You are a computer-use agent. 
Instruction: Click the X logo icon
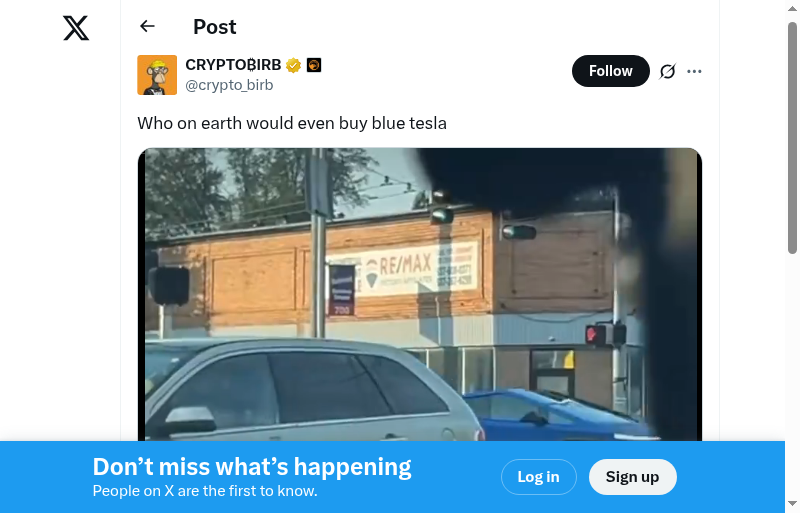pyautogui.click(x=76, y=28)
